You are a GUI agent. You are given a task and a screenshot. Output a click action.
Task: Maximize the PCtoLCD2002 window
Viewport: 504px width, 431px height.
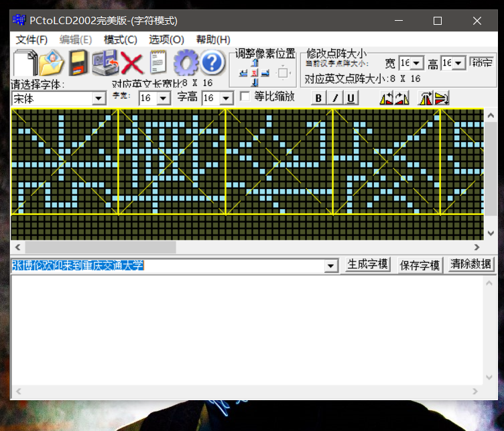[438, 21]
